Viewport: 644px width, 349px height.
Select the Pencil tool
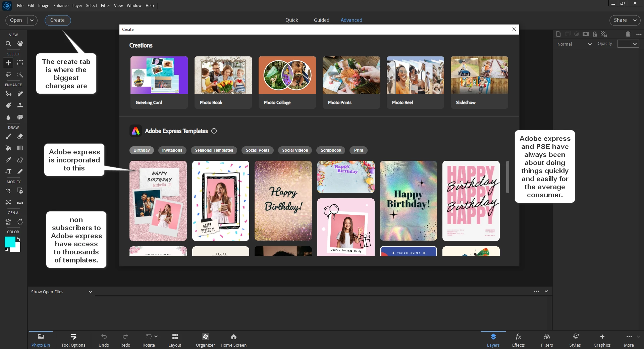click(x=20, y=171)
